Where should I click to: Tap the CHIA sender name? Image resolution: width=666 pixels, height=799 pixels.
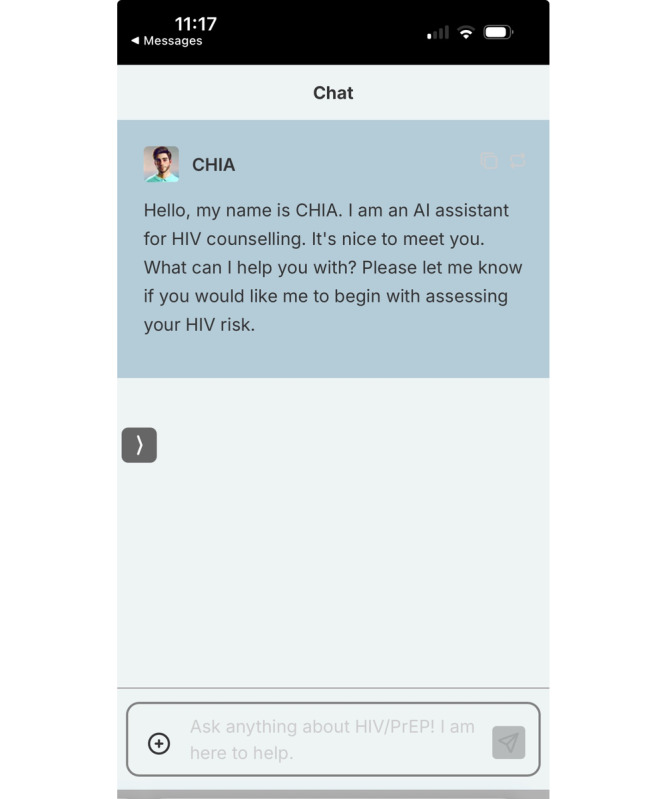pyautogui.click(x=214, y=165)
